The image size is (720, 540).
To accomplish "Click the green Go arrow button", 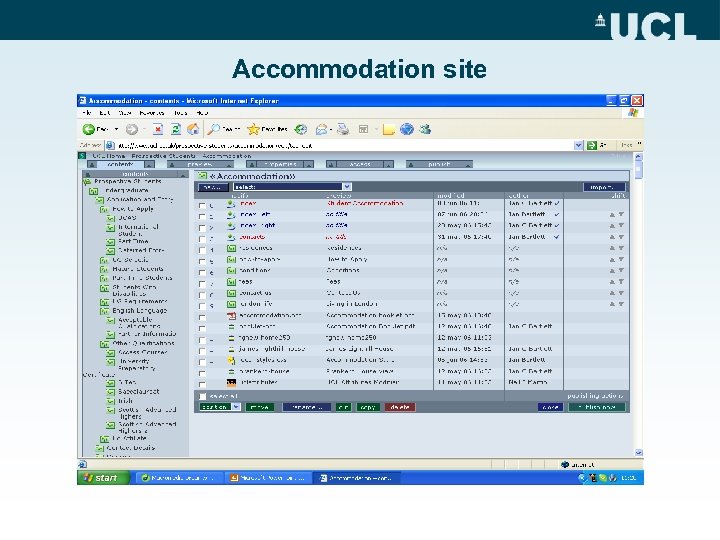I will tap(592, 146).
